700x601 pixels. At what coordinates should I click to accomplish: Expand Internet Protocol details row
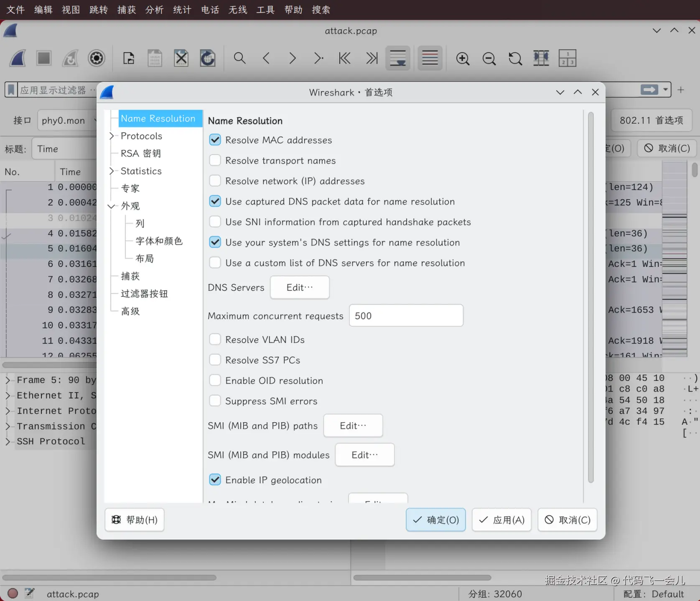click(x=8, y=411)
